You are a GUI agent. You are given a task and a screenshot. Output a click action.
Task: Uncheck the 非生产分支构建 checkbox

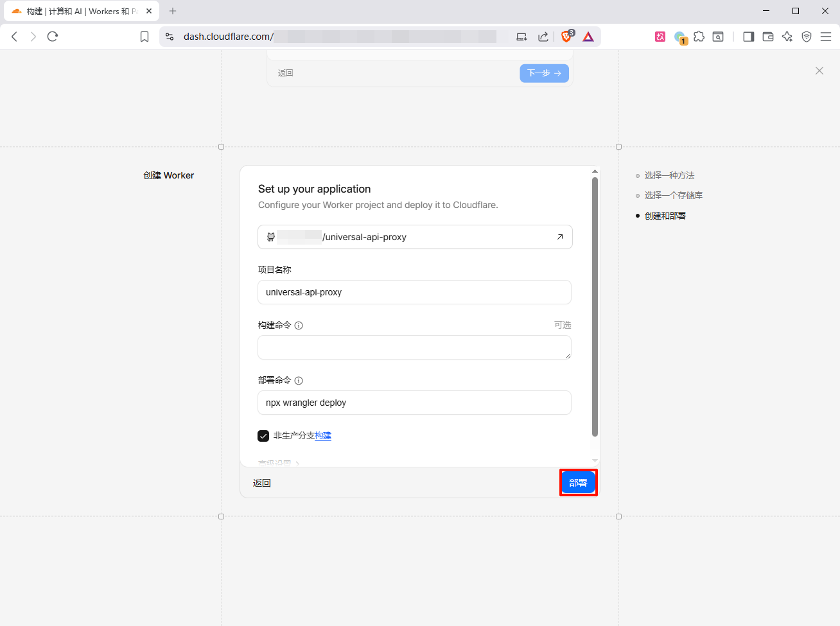(x=263, y=436)
